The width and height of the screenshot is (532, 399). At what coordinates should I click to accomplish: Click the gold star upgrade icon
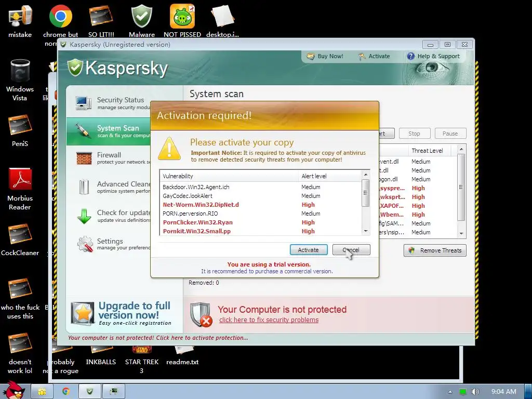pyautogui.click(x=83, y=313)
